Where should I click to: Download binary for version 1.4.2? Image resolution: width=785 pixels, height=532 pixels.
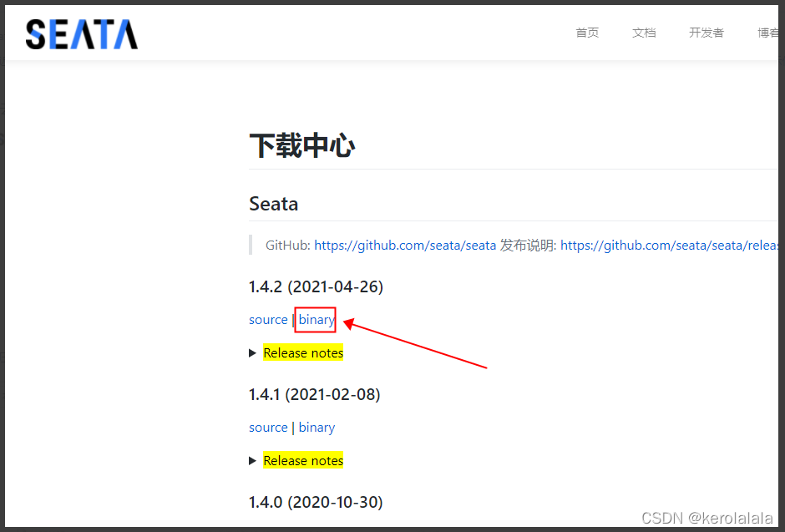coord(317,321)
